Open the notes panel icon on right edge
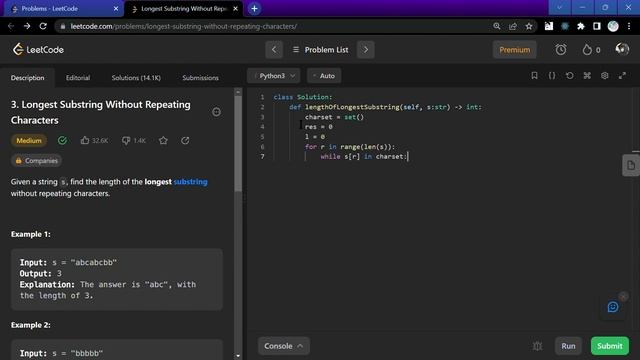The image size is (640, 360). point(631,165)
